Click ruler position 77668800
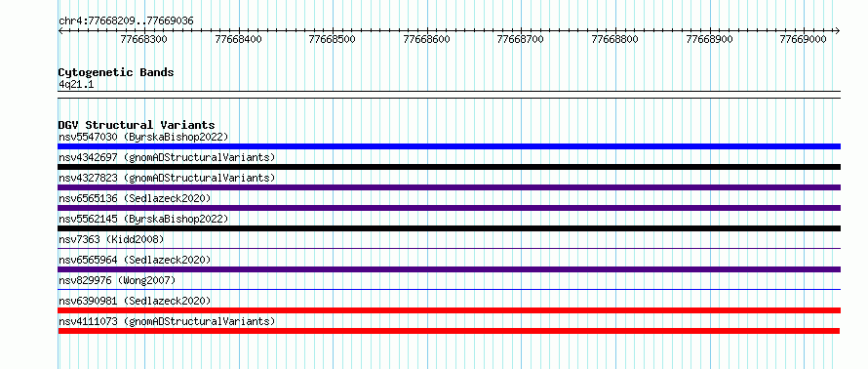The width and height of the screenshot is (868, 369). click(615, 39)
